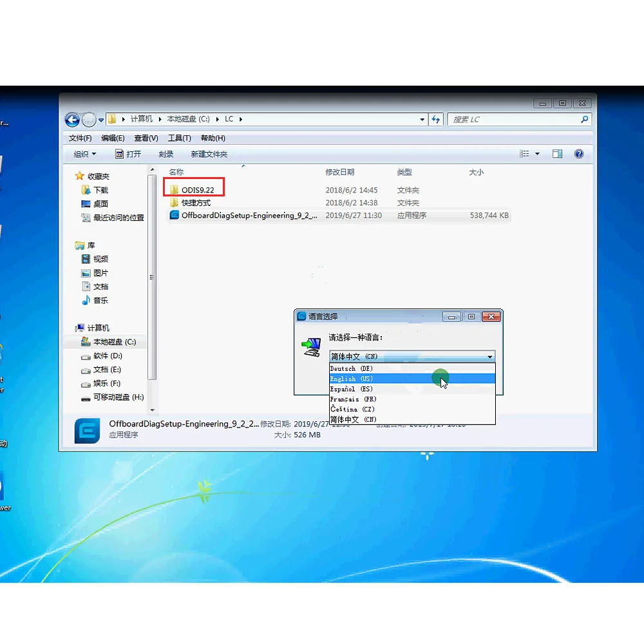Open the 工具(T) menu
Viewport: 644px width, 644px height.
pos(180,138)
